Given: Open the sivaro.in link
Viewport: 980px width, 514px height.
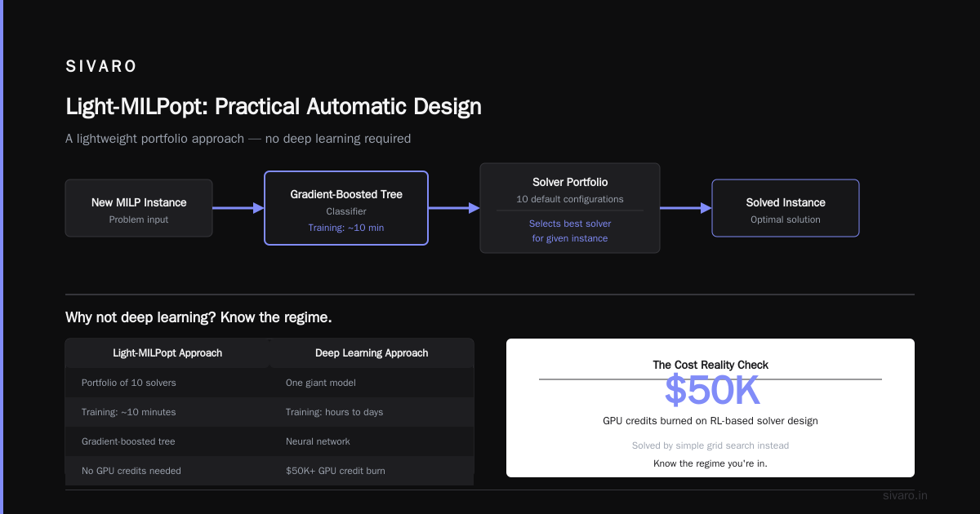Looking at the screenshot, I should click(x=906, y=495).
